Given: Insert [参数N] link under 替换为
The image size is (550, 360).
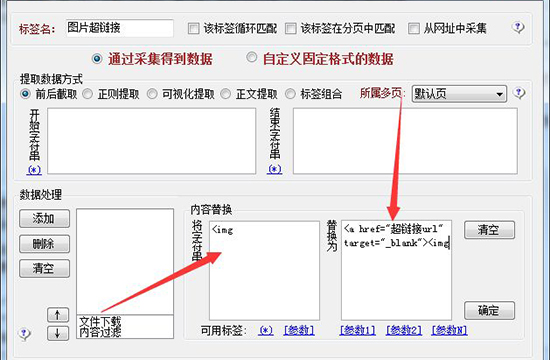Looking at the screenshot, I should click(449, 331).
